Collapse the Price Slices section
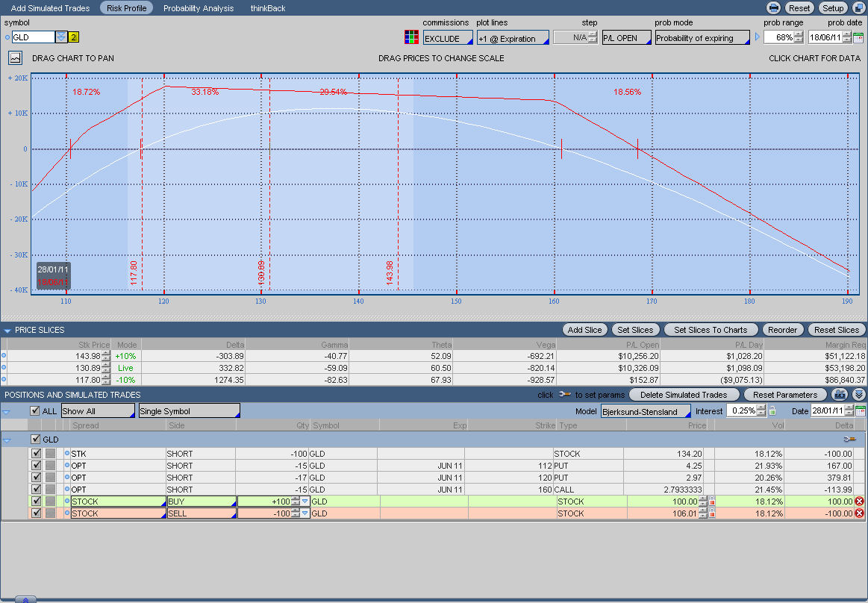The width and height of the screenshot is (868, 603). 7,330
